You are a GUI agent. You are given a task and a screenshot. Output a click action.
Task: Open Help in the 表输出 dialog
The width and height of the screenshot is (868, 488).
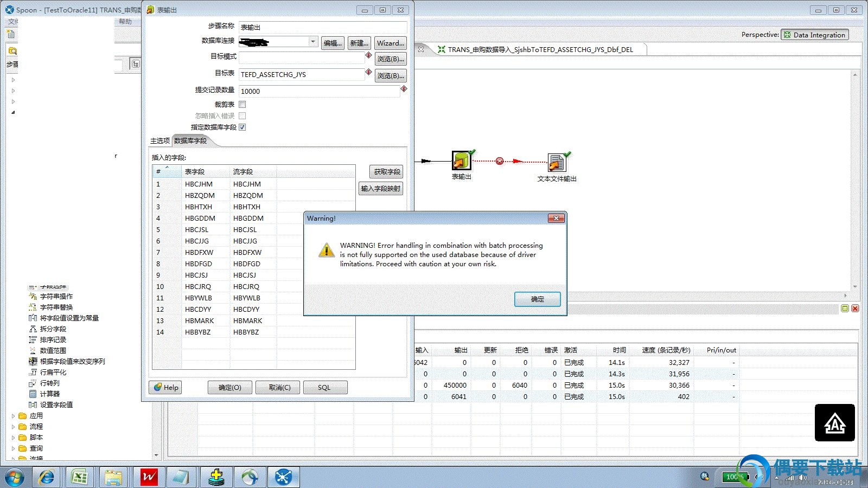[x=165, y=387]
